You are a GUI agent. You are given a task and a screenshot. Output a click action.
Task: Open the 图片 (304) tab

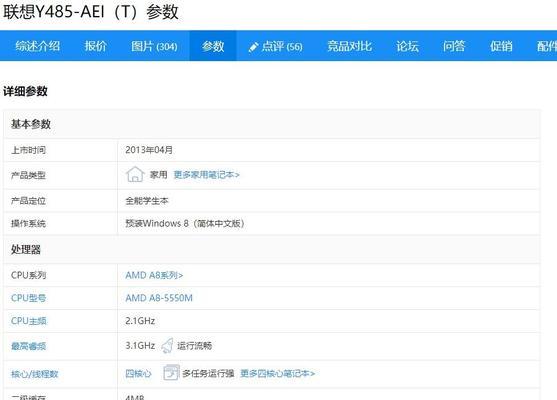[x=154, y=46]
